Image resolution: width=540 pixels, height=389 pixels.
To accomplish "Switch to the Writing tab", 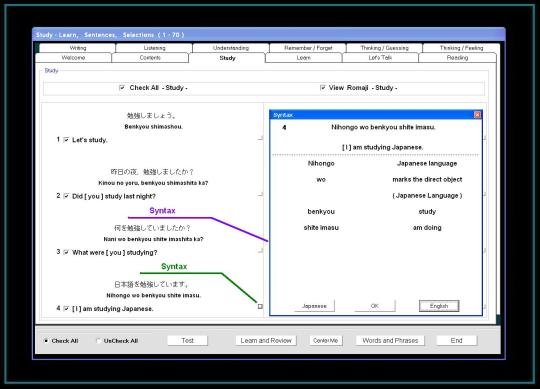I will [x=77, y=48].
